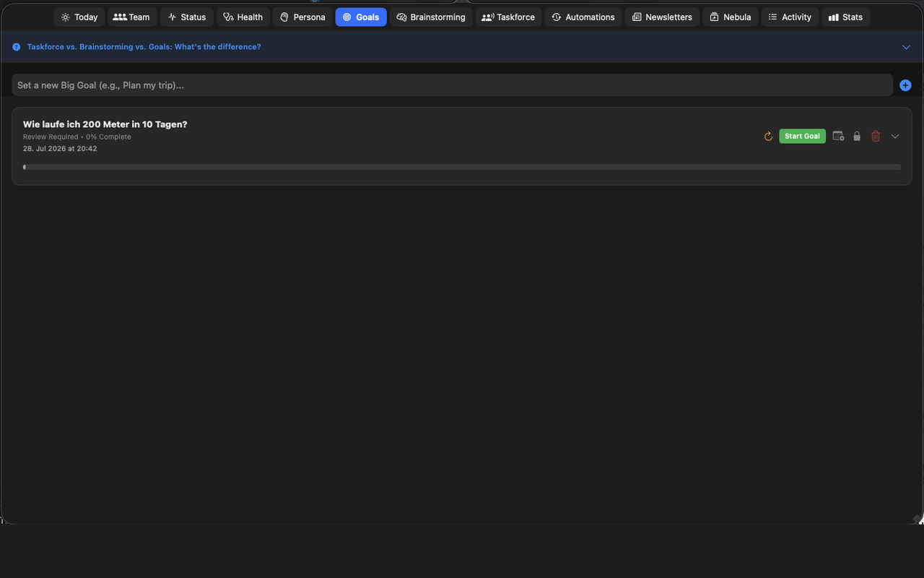Expand the "Wie laufe ich 200 Meter" goal details
The image size is (924, 578).
click(895, 137)
